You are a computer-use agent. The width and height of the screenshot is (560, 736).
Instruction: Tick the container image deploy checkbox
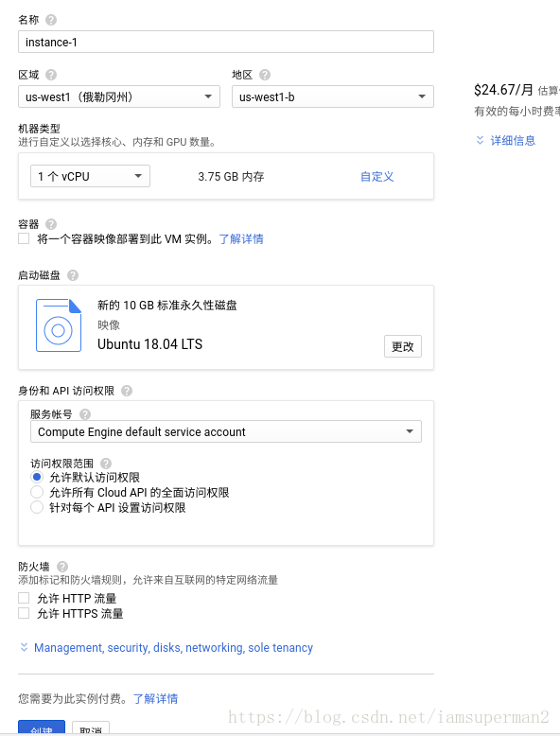point(24,238)
